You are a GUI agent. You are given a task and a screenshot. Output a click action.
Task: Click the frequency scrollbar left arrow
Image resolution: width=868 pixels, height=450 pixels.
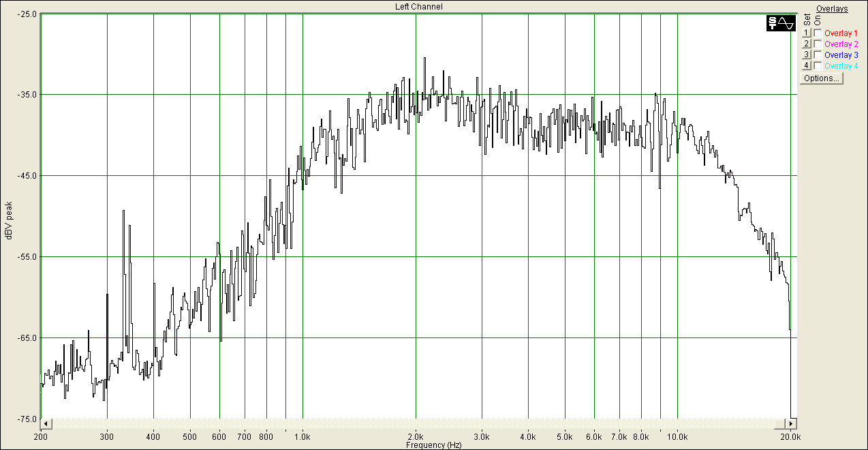[45, 423]
